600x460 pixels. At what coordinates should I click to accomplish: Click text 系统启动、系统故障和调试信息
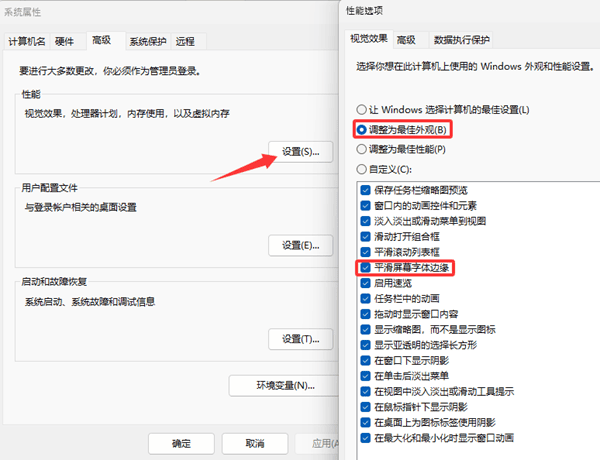(x=90, y=302)
